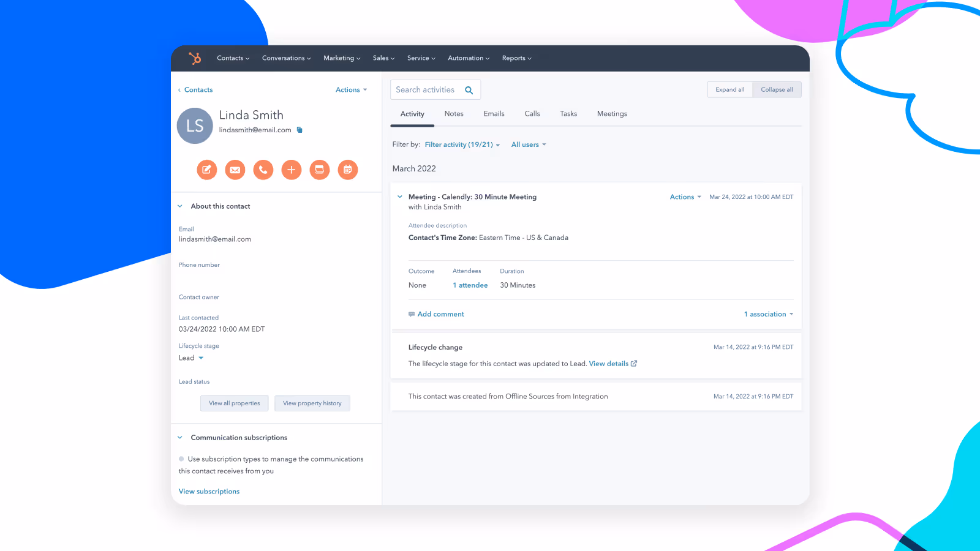Open the All users filter dropdown
The image size is (980, 551).
tap(529, 145)
